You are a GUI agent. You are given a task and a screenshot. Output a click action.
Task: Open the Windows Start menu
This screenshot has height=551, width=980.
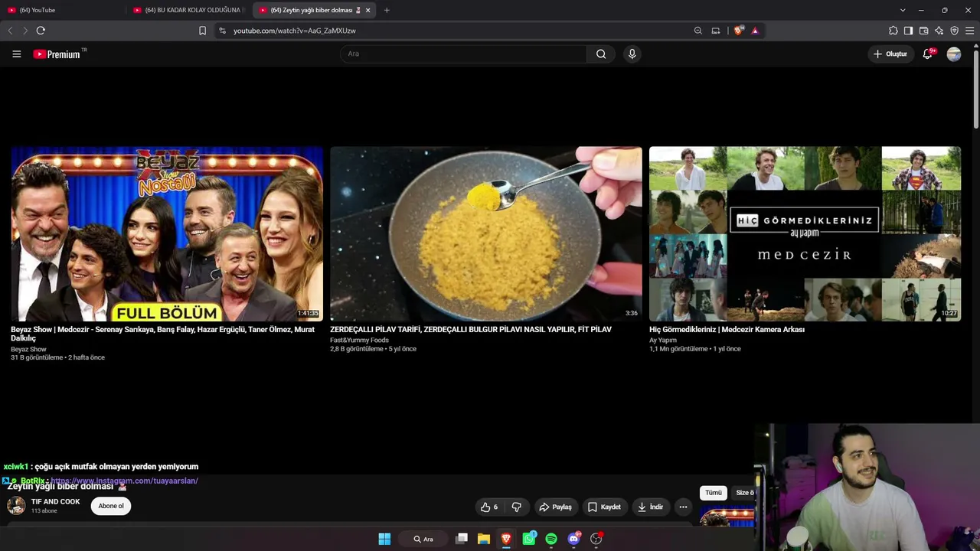pyautogui.click(x=384, y=539)
